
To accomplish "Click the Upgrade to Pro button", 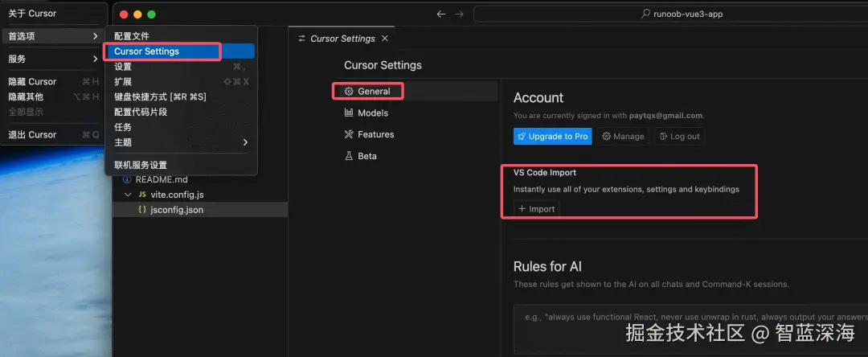I will coord(552,136).
